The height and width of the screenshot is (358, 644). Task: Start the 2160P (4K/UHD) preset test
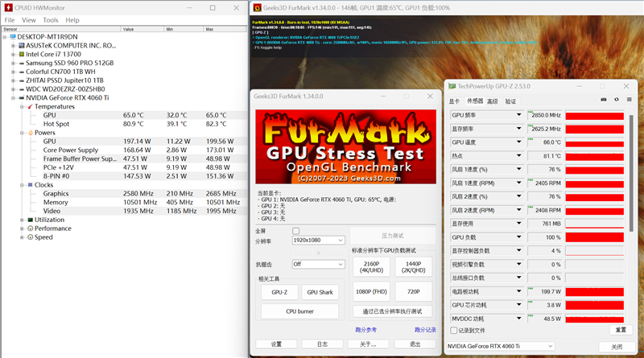pos(371,267)
